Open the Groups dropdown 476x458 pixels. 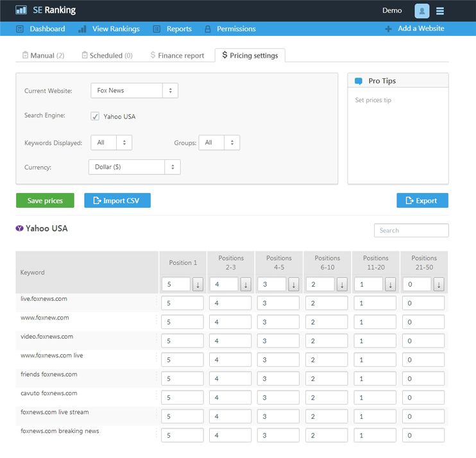pyautogui.click(x=219, y=142)
